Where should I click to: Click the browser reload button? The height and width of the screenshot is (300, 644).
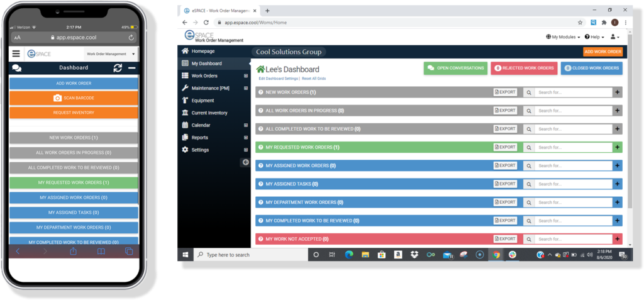click(x=206, y=23)
